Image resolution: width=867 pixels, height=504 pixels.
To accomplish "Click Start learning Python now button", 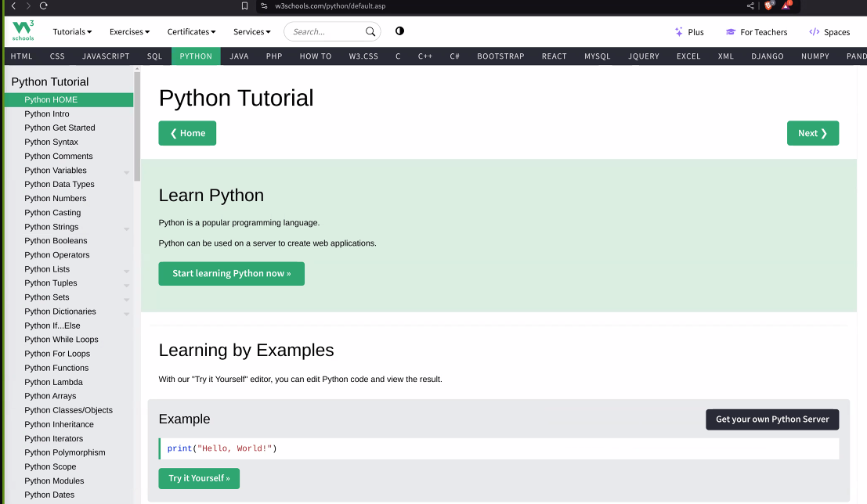I will (232, 274).
